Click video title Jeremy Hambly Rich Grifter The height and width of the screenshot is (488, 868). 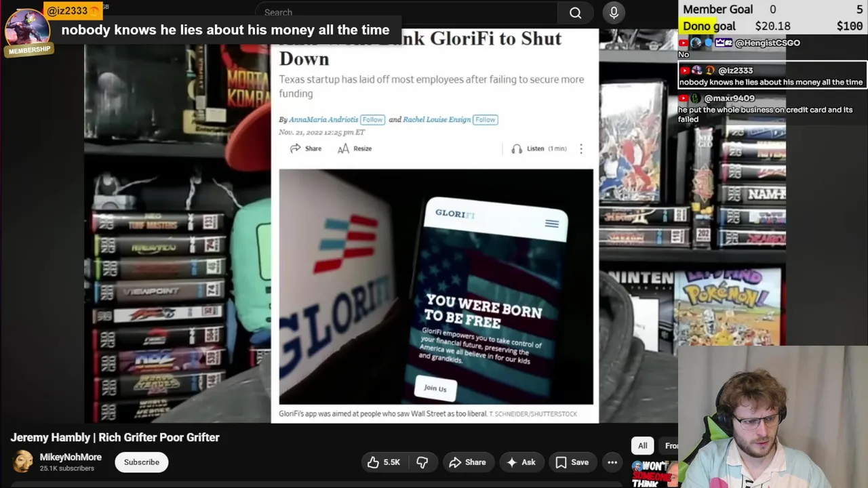tap(115, 437)
